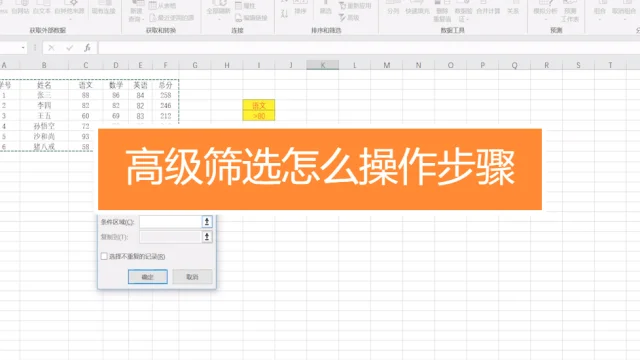
Task: Click the Cancel (X) formula bar icon
Action: click(x=51, y=48)
